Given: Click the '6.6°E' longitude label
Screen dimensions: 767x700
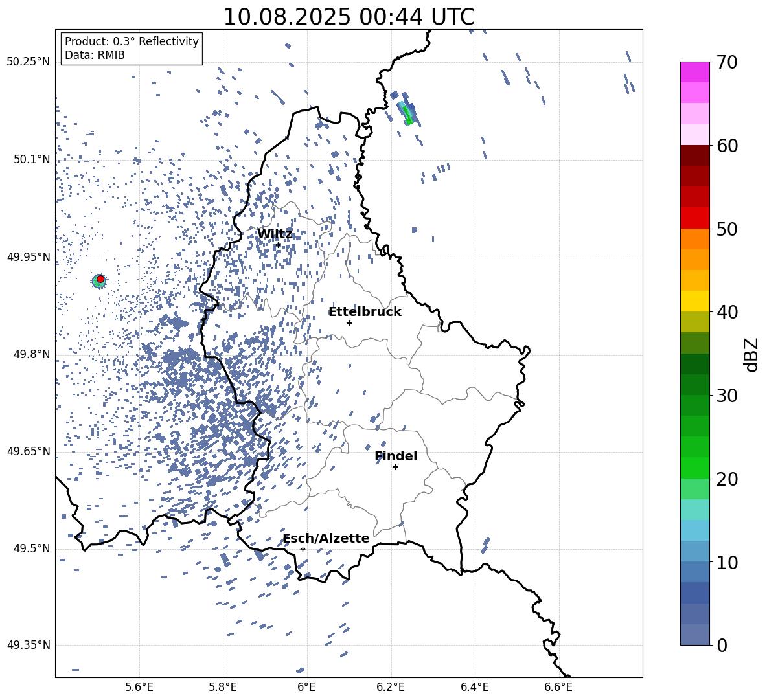Looking at the screenshot, I should click(558, 687).
